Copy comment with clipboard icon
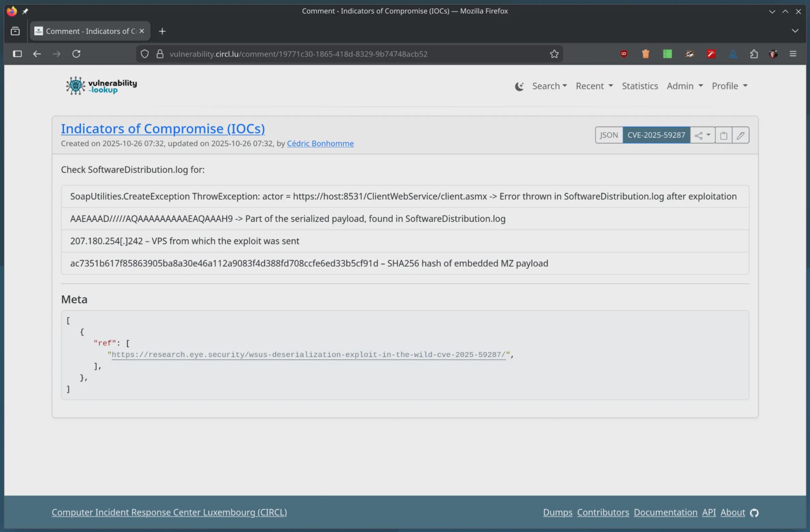The image size is (810, 532). (x=723, y=135)
